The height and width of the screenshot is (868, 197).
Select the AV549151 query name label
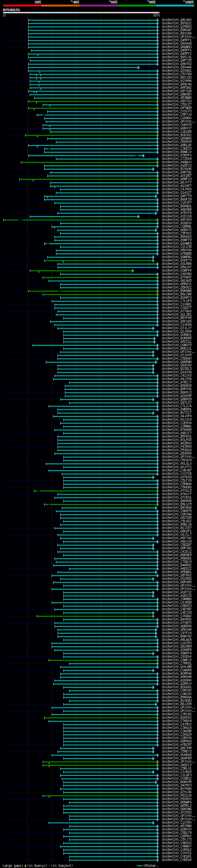(x=11, y=10)
